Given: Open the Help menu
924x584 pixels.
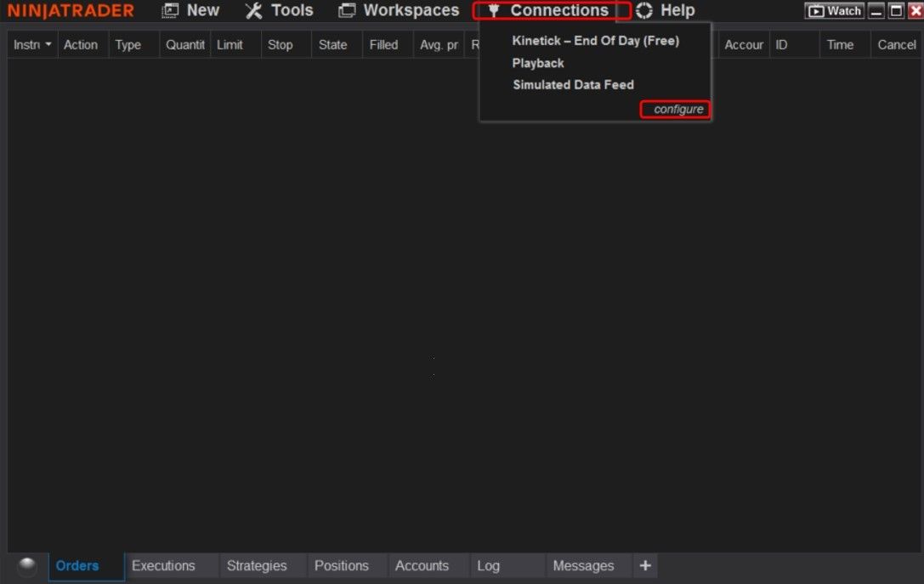Looking at the screenshot, I should tap(677, 10).
